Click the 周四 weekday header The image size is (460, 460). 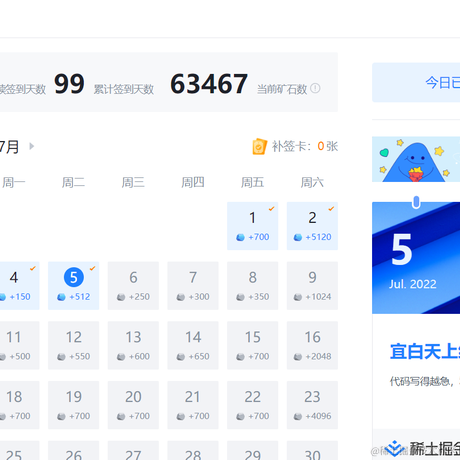click(x=193, y=182)
